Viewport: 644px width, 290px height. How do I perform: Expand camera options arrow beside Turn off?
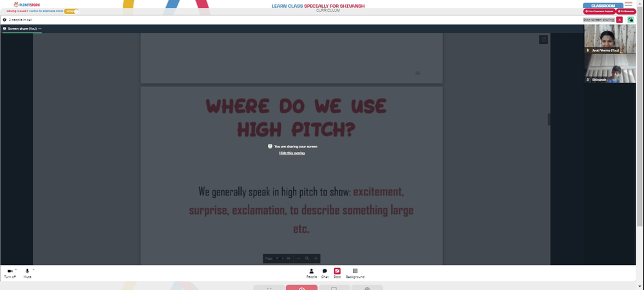(15, 269)
